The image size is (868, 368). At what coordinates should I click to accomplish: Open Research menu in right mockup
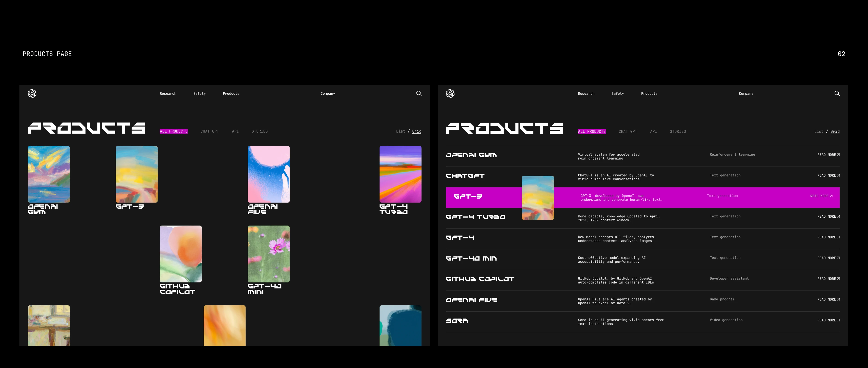pyautogui.click(x=586, y=94)
